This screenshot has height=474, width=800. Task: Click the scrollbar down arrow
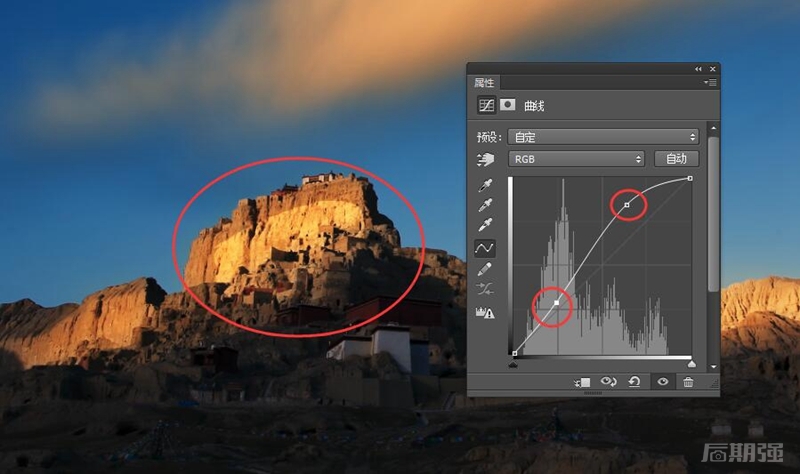(713, 366)
